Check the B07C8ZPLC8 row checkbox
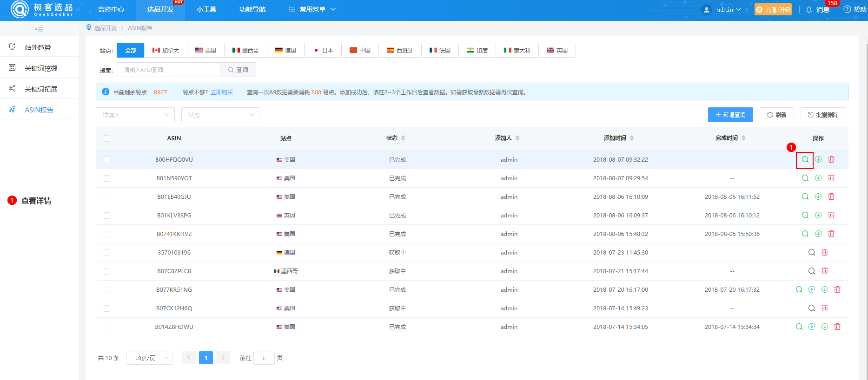The width and height of the screenshot is (868, 380). [107, 271]
